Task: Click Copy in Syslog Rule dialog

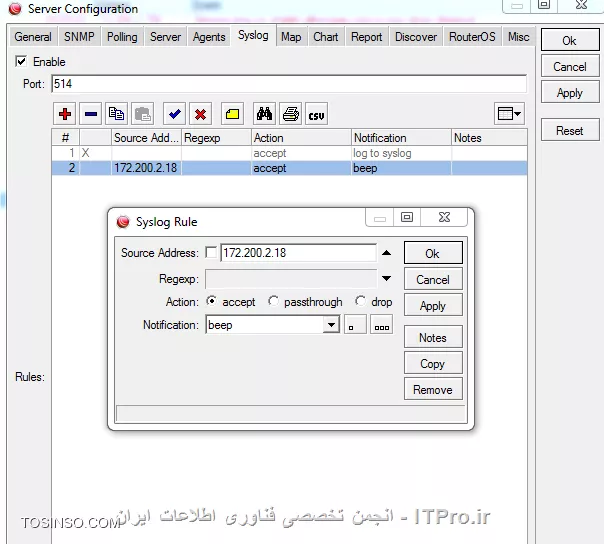Action: point(433,363)
